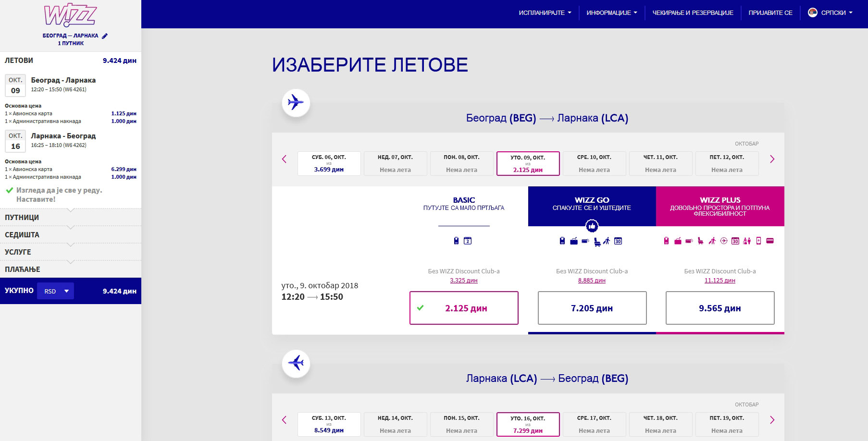Click the Wizz Go thumbs-up recommended badge
Image resolution: width=868 pixels, height=441 pixels.
coord(592,226)
